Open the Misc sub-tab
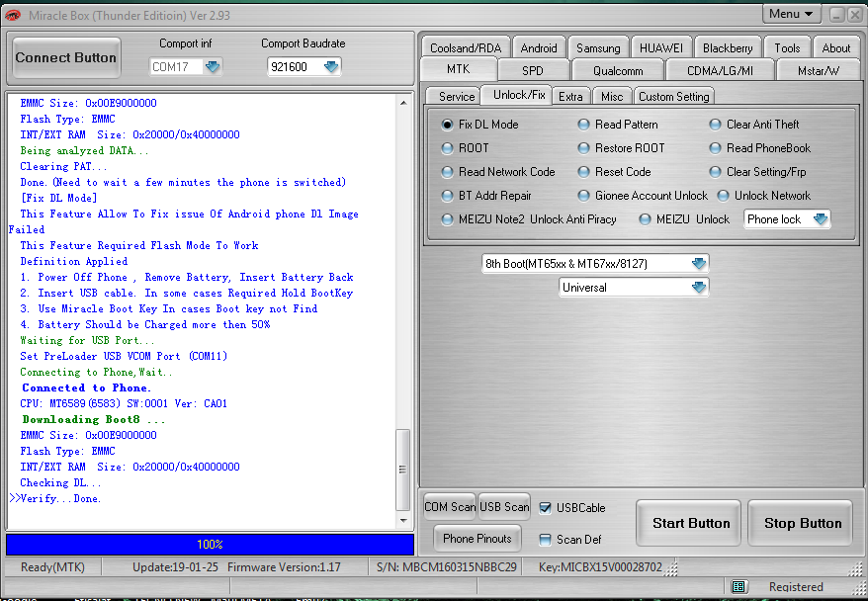The image size is (868, 601). 612,96
